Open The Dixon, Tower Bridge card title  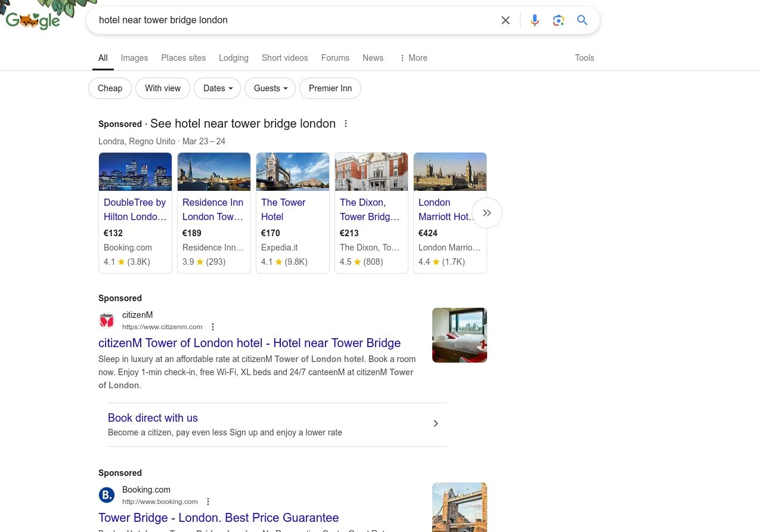point(370,209)
